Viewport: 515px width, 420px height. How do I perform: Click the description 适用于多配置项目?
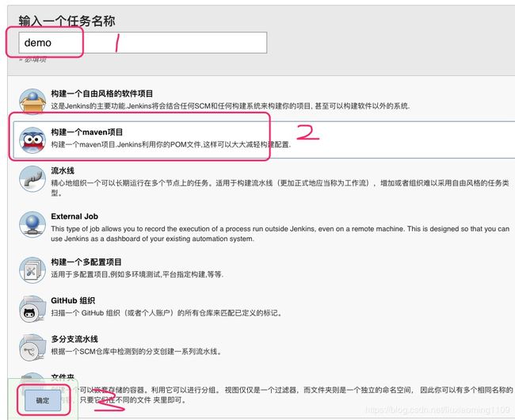(137, 274)
